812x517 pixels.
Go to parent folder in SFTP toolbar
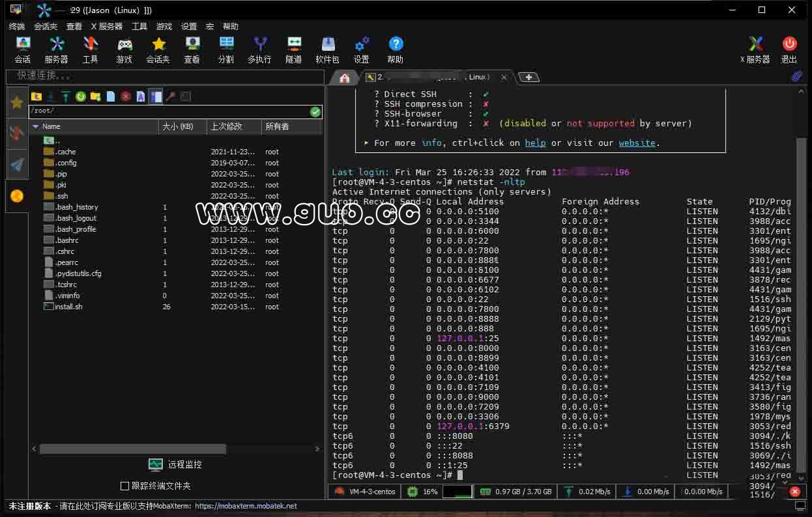pos(36,96)
